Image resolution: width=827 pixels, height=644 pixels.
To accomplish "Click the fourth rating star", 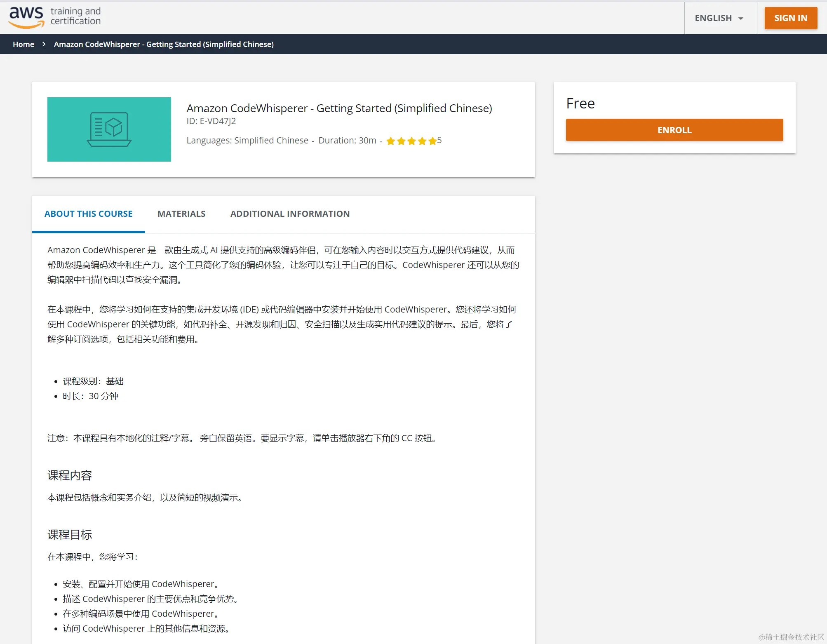I will point(422,141).
